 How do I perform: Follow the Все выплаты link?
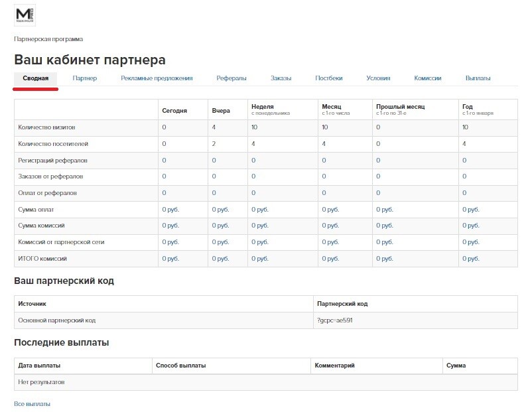point(33,404)
